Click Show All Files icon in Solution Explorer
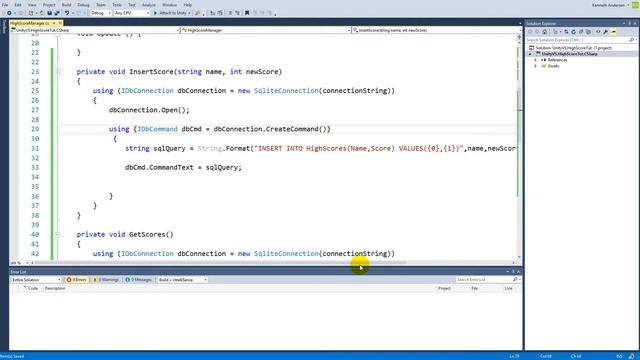Screen dimensions: 640x360 coord(588,32)
